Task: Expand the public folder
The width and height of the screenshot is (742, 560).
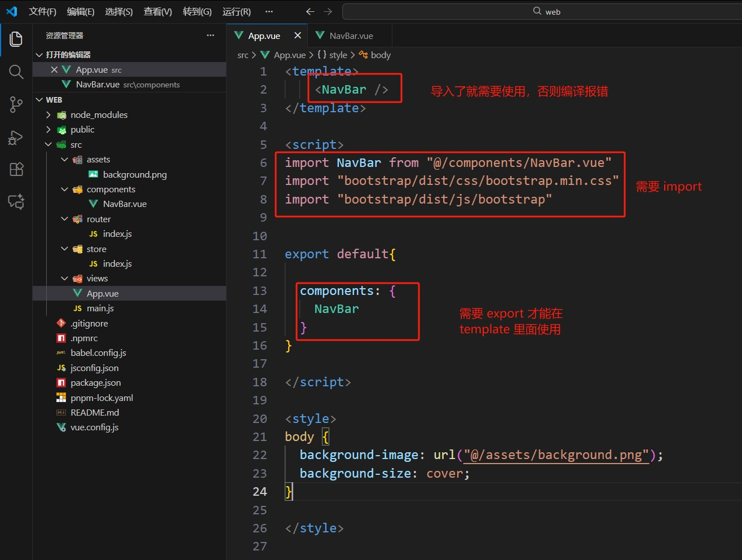Action: pyautogui.click(x=48, y=129)
